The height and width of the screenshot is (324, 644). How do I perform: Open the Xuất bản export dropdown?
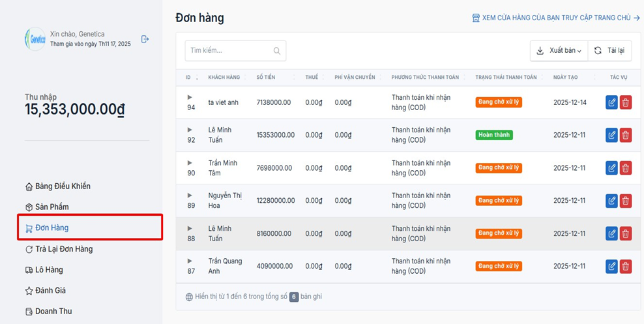(x=559, y=51)
